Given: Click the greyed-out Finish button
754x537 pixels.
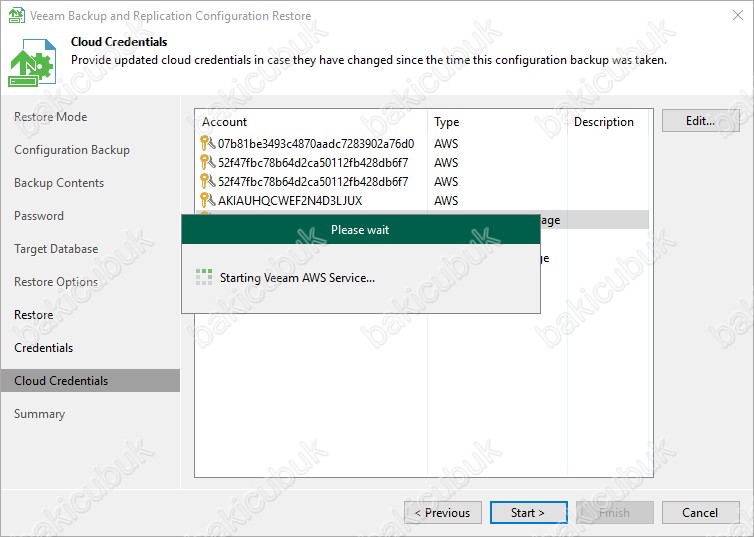Looking at the screenshot, I should [x=615, y=513].
